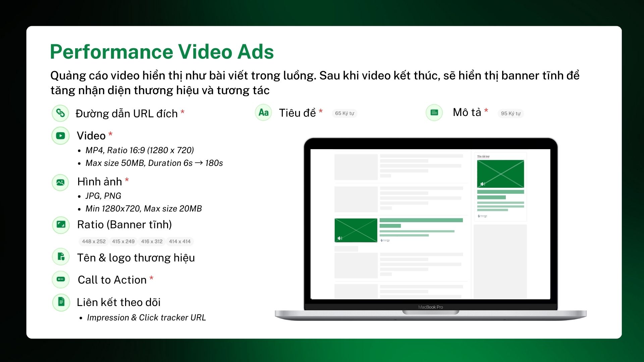
Task: Mute the sidebar video in the laptop mockup
Action: [x=482, y=184]
